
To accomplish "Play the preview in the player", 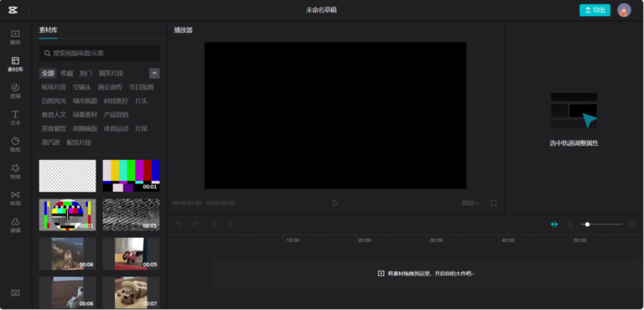I will pyautogui.click(x=335, y=204).
